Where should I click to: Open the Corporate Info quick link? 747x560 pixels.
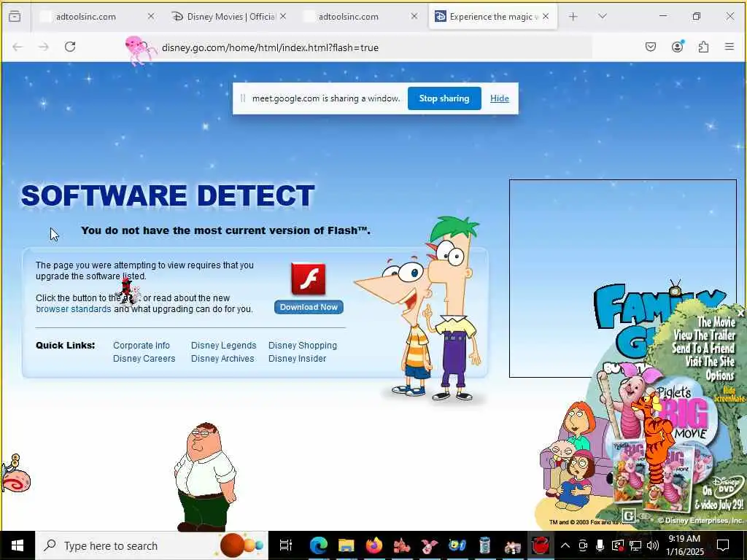142,345
